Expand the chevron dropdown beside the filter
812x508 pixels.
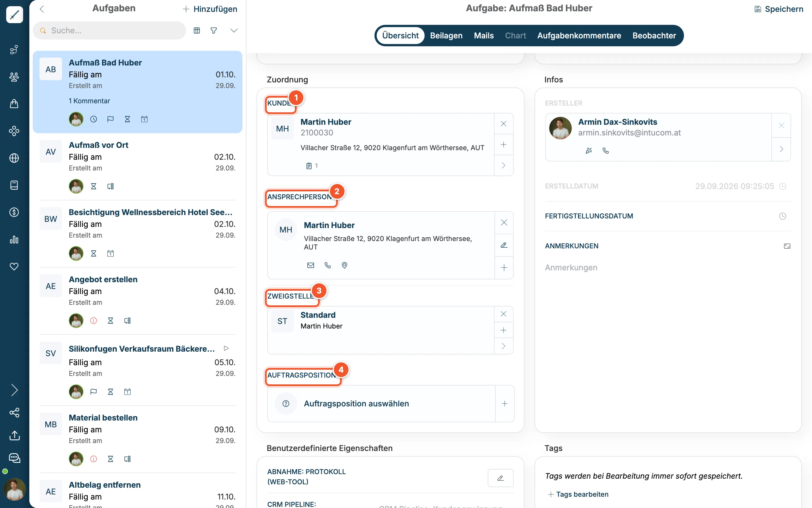234,30
